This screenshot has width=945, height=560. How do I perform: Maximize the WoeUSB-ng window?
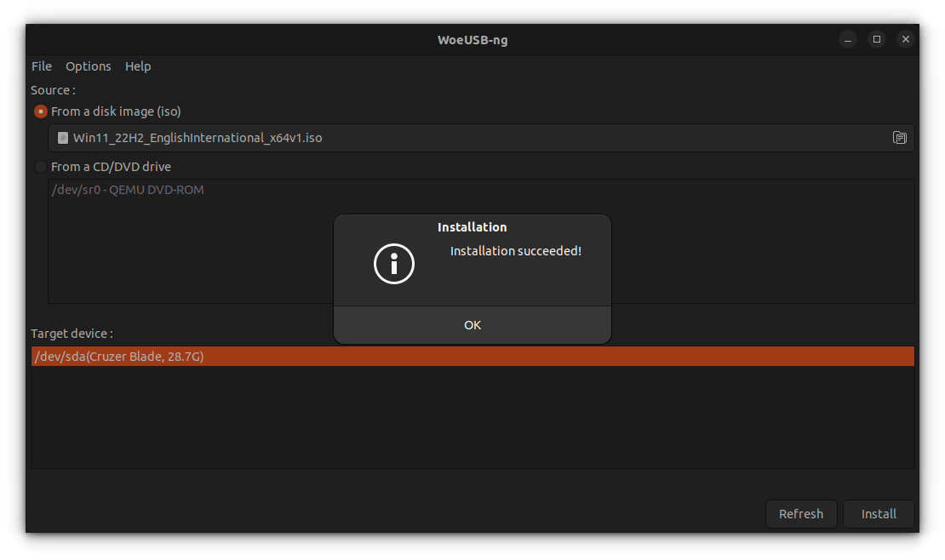876,39
